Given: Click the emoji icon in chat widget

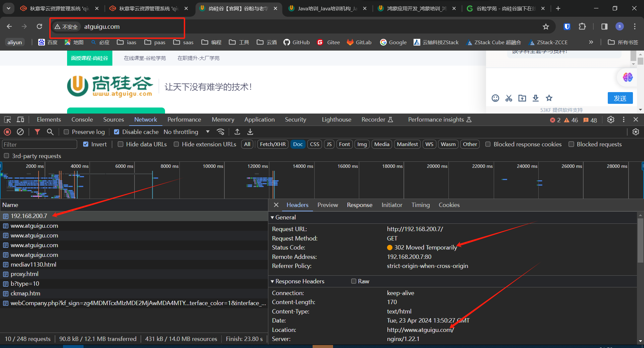Looking at the screenshot, I should point(495,98).
